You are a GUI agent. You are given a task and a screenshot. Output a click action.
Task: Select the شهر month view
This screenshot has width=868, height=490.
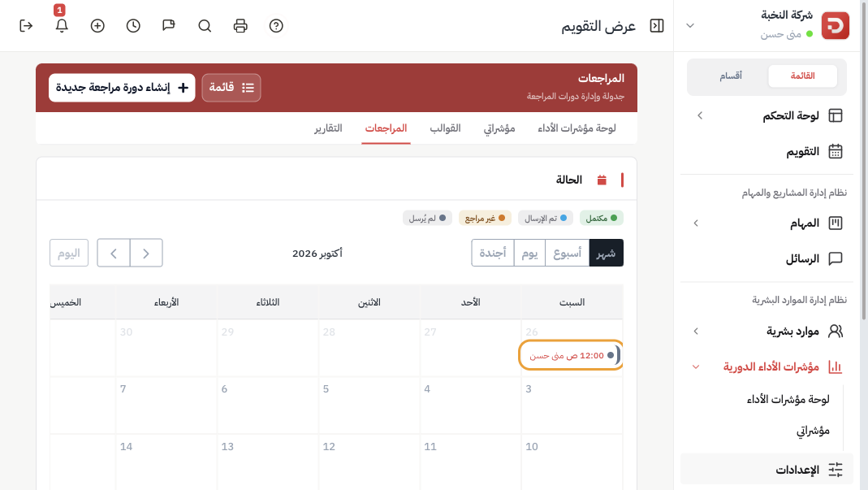607,253
